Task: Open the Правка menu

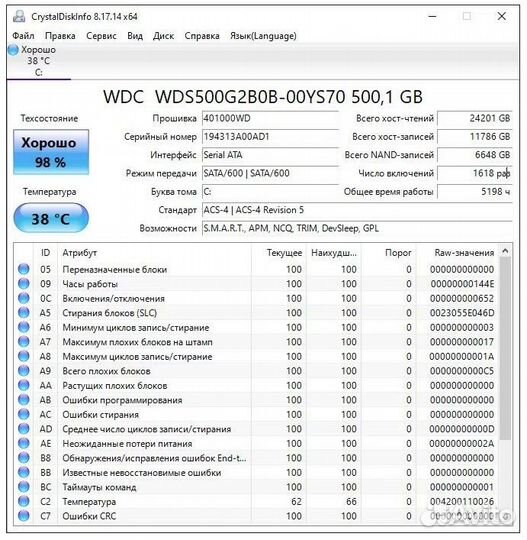Action: point(60,36)
